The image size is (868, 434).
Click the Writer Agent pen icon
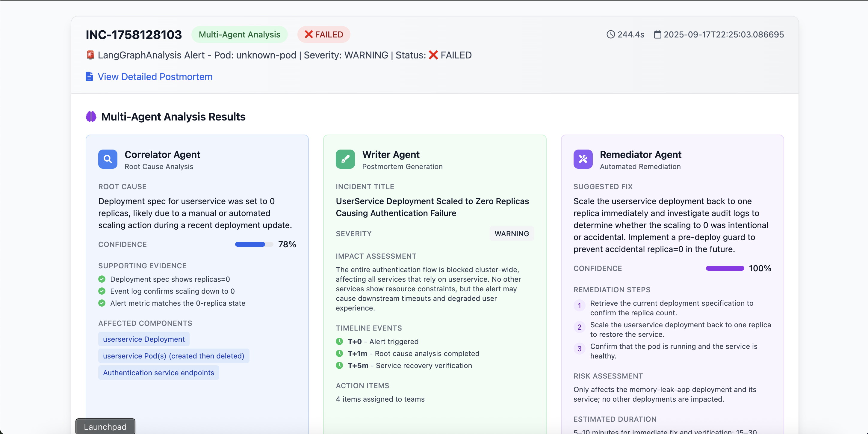coord(345,159)
